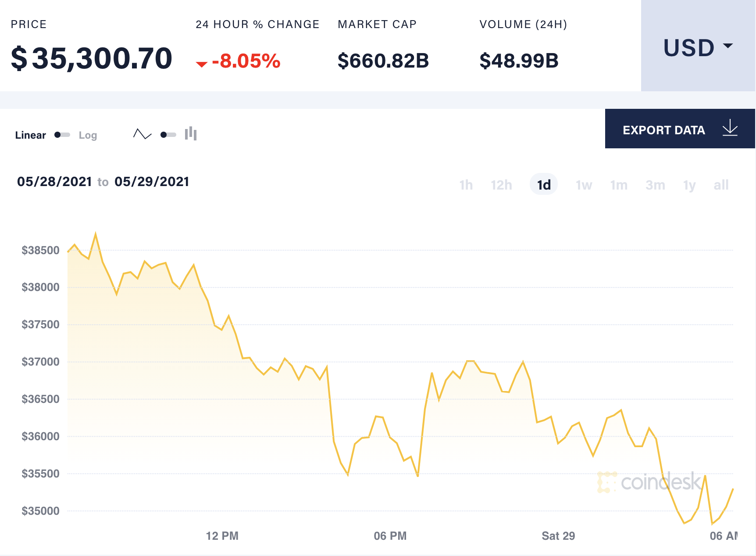
Task: Select the 1w timeframe
Action: point(583,185)
